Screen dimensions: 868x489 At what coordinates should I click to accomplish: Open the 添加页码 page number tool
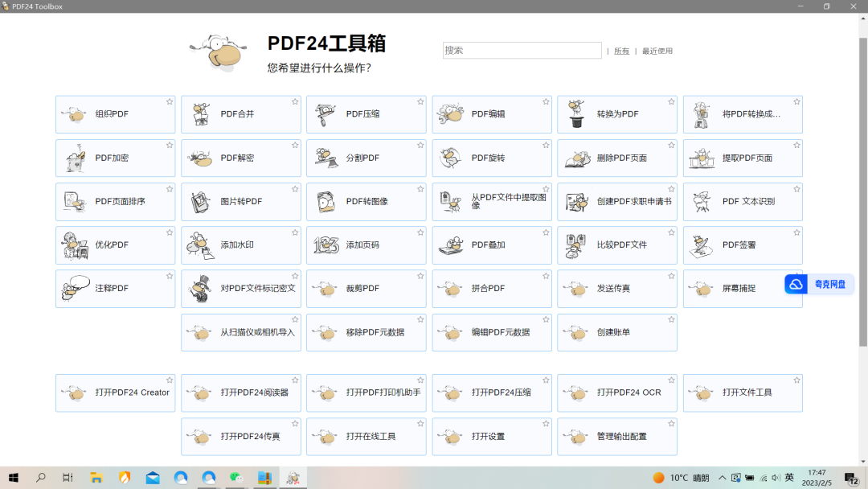[x=366, y=244]
